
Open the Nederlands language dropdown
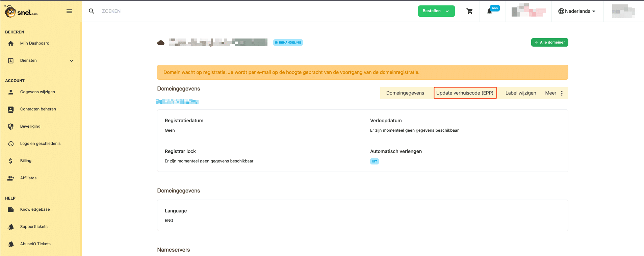click(x=577, y=11)
